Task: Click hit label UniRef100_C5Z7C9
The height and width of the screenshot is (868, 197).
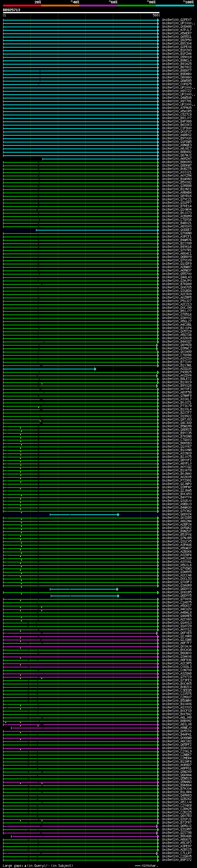Action: pos(176,115)
